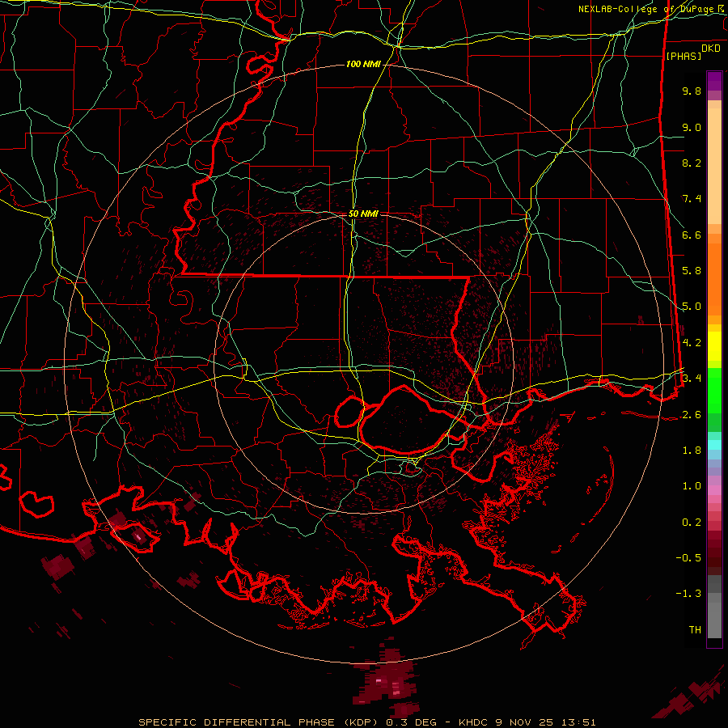Click the 50 NMI range ring label
This screenshot has width=728, height=728.
pyautogui.click(x=363, y=214)
